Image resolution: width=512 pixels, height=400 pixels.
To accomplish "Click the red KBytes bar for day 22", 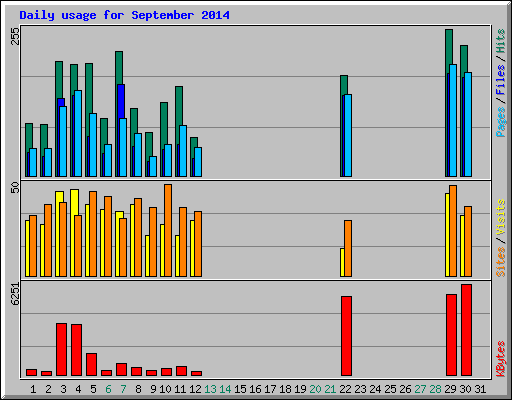I will click(x=346, y=336).
